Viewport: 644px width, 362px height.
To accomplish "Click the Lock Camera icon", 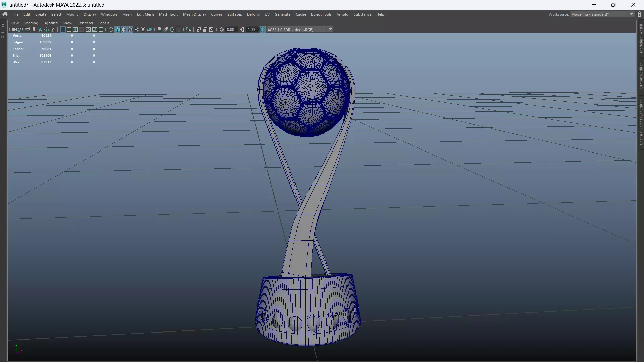I will click(21, 29).
